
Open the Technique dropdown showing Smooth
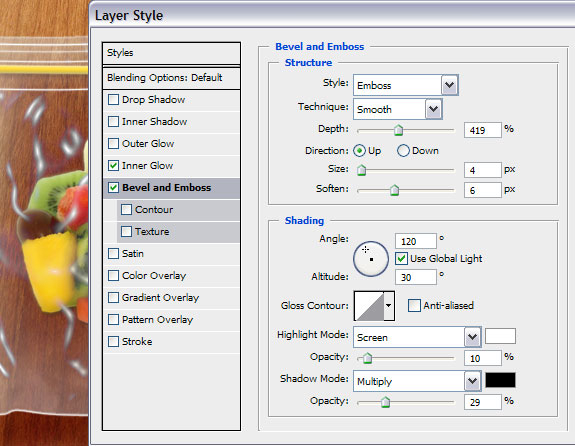coord(398,109)
